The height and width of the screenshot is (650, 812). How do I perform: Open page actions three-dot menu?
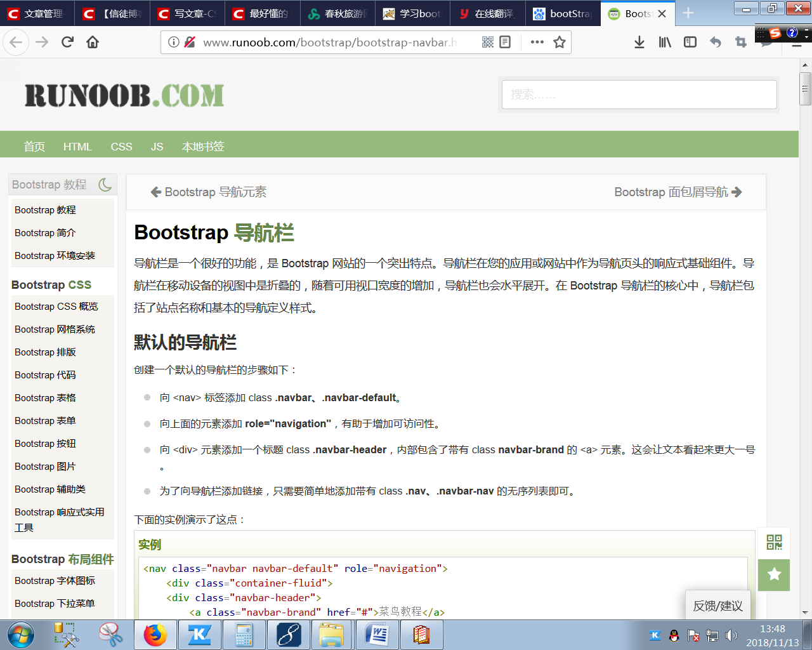[537, 42]
